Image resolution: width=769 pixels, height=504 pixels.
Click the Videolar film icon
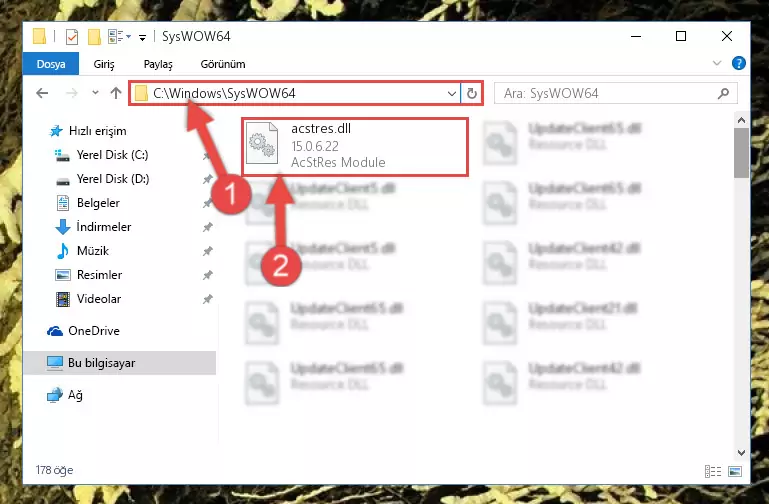click(x=63, y=299)
